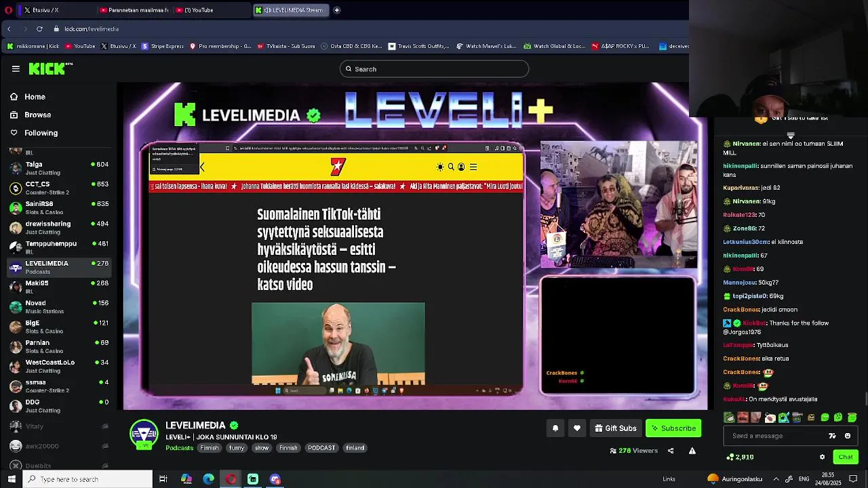
Task: Open the Novad channel in the sidebar
Action: tap(59, 306)
